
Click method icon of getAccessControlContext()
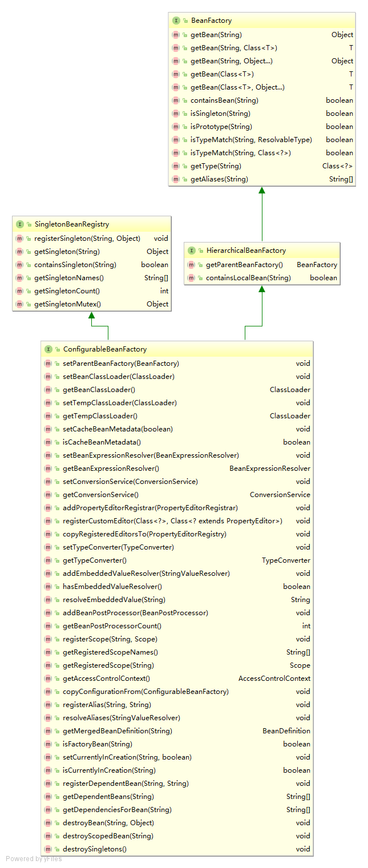[48, 679]
